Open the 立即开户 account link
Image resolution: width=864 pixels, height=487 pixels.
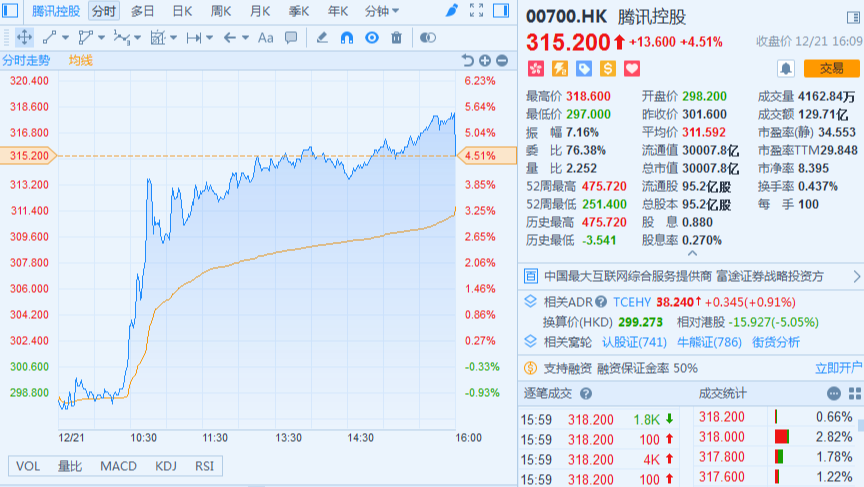[x=838, y=368]
